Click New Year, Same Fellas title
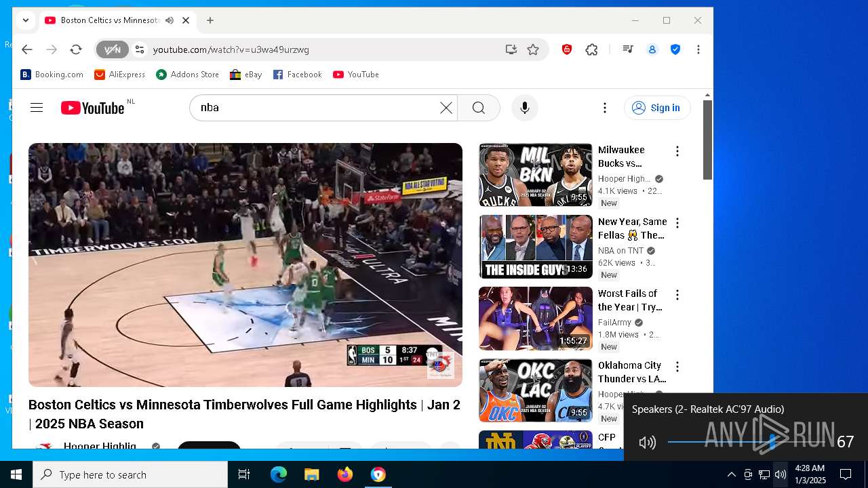The image size is (868, 488). click(x=632, y=228)
